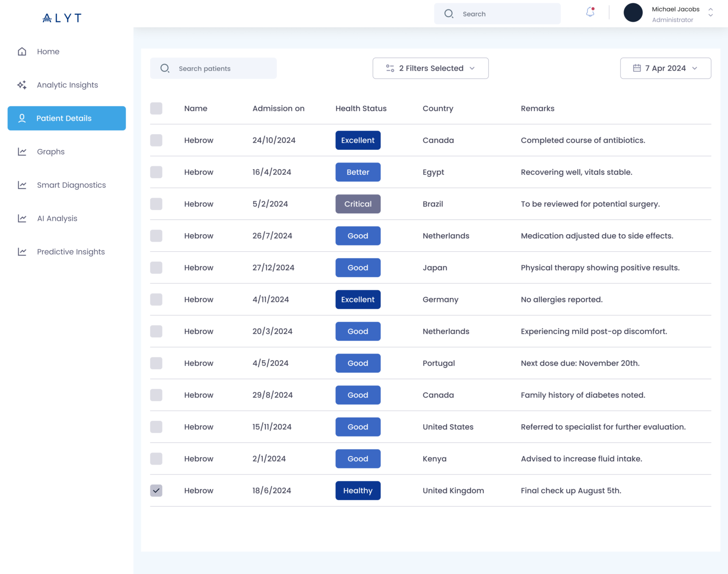
Task: Click the ALYT logo
Action: [62, 18]
